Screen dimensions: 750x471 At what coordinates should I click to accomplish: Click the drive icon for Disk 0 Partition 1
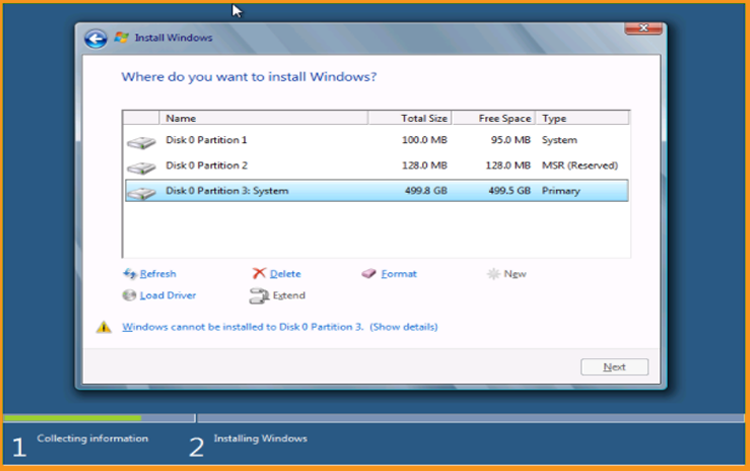click(142, 142)
